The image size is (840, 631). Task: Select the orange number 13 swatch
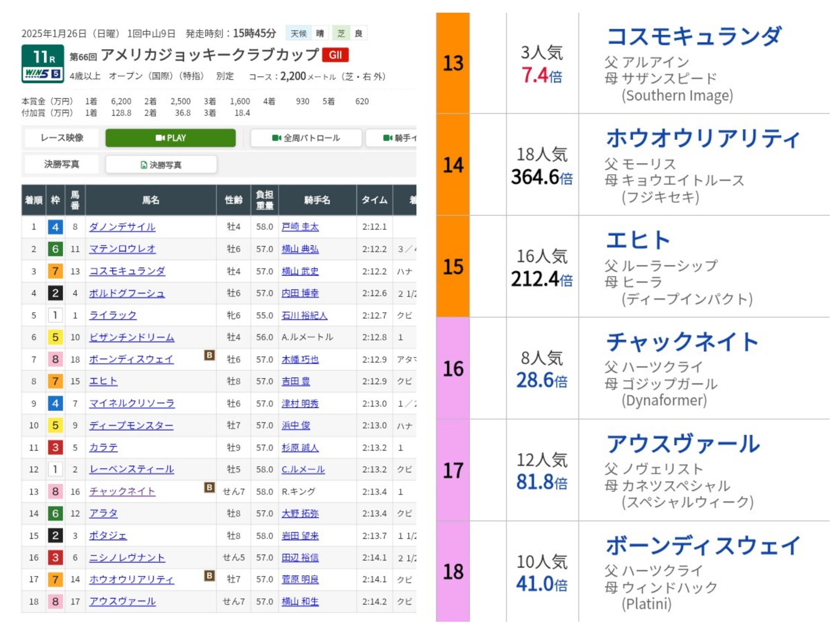pyautogui.click(x=453, y=63)
